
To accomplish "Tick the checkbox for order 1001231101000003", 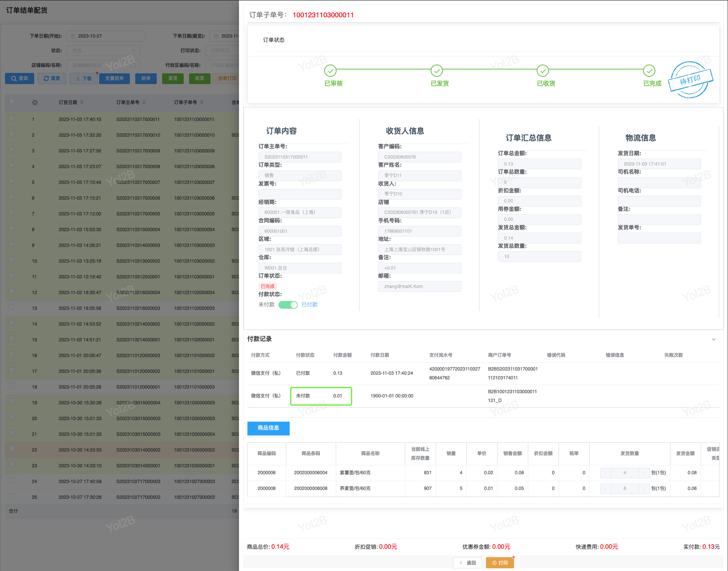I will [12, 386].
